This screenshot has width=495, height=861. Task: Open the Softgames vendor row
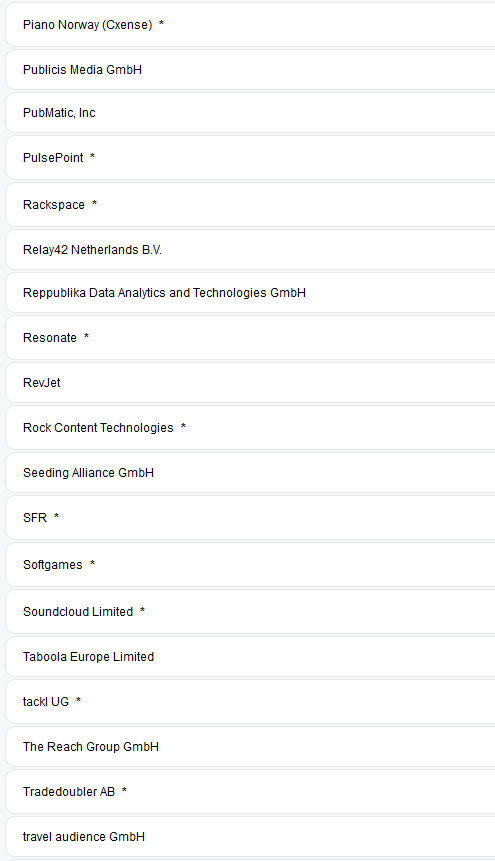pyautogui.click(x=251, y=565)
